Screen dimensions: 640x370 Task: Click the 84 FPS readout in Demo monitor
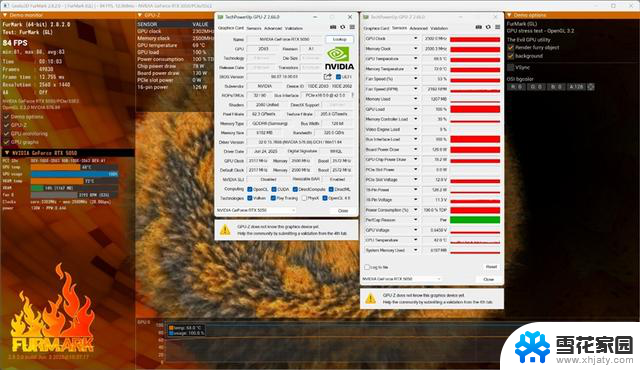[x=15, y=43]
